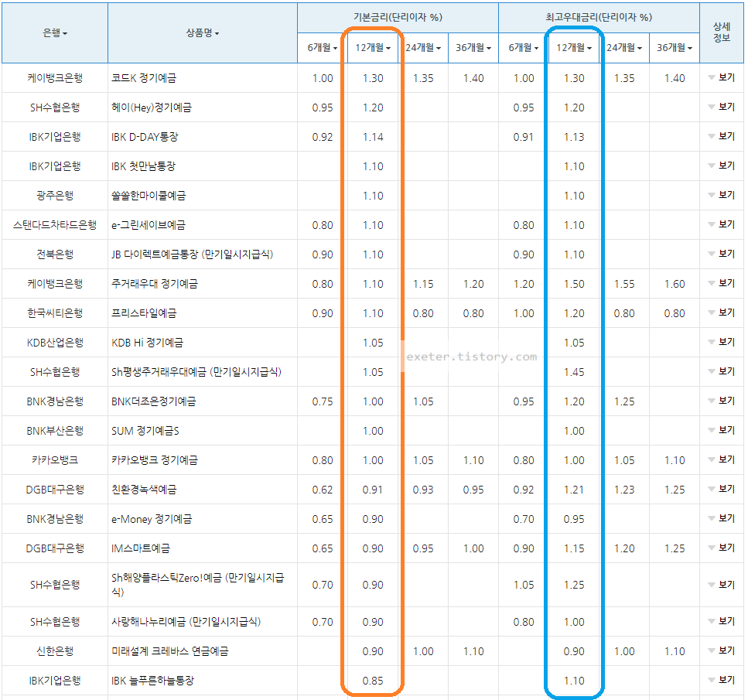This screenshot has height=700, width=748.
Task: Click bank name 한국씨티은행
Action: (55, 313)
